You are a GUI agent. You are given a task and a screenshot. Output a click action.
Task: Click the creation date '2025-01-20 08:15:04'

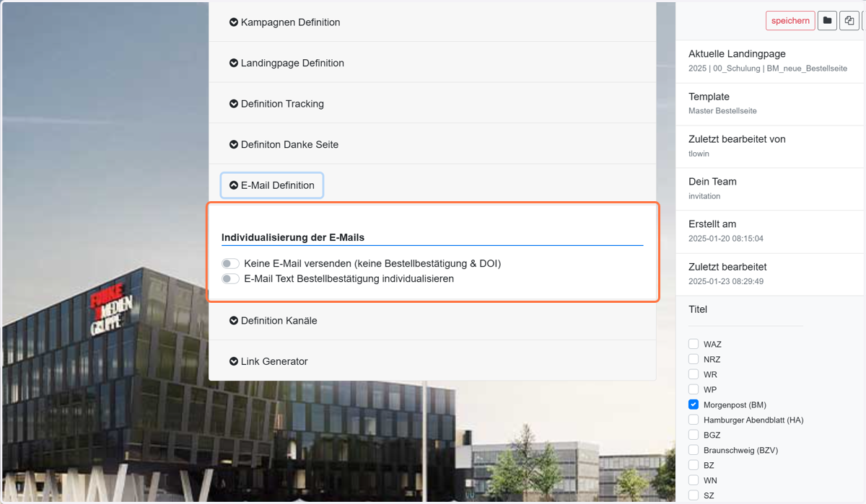pos(726,239)
